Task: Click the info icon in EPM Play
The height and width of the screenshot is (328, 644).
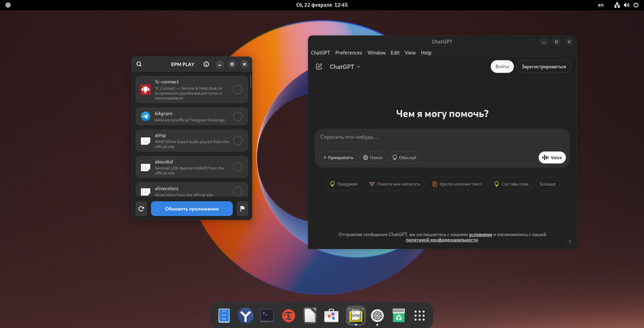Action: pos(206,64)
